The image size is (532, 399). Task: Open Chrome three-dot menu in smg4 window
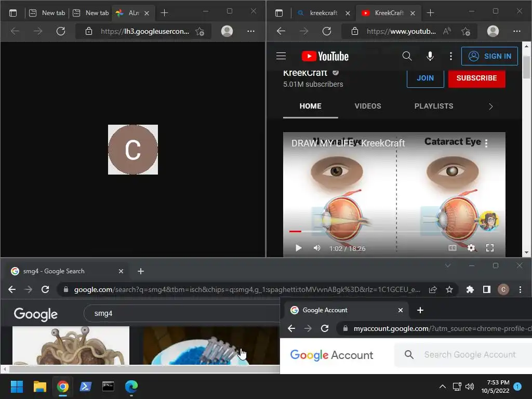pyautogui.click(x=520, y=290)
